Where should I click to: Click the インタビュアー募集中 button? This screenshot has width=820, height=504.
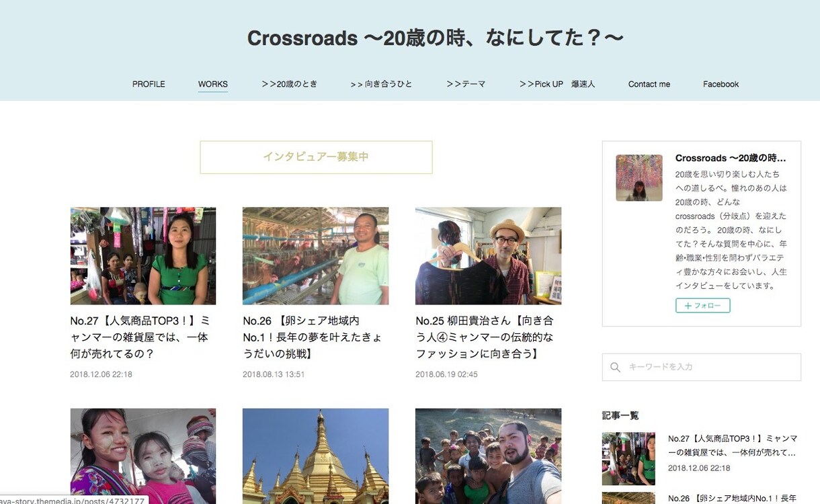pos(316,157)
